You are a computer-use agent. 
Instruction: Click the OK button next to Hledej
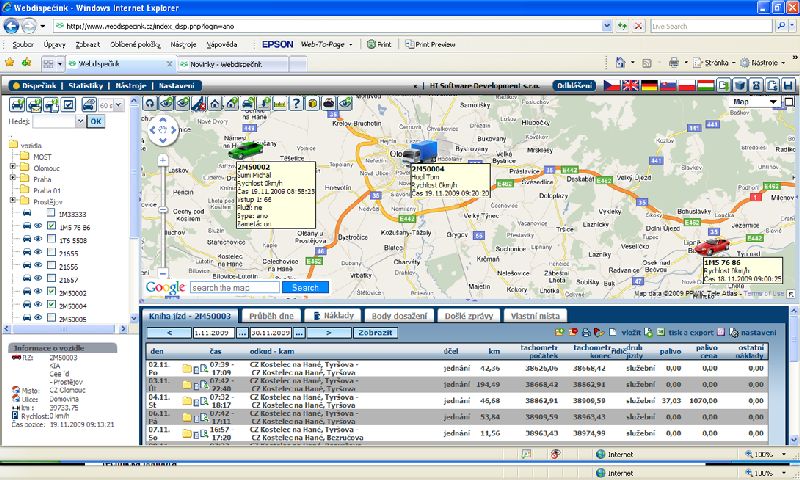(96, 121)
